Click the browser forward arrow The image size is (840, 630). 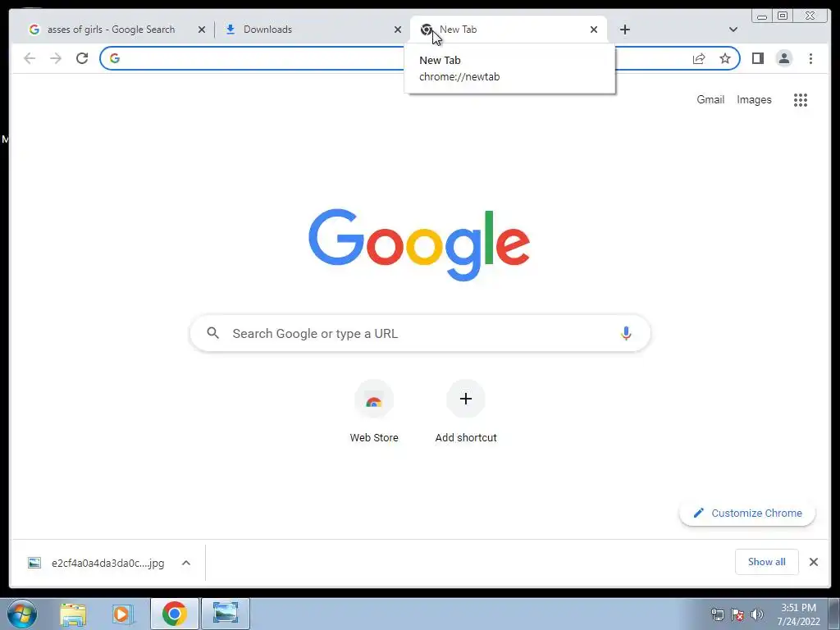tap(56, 58)
